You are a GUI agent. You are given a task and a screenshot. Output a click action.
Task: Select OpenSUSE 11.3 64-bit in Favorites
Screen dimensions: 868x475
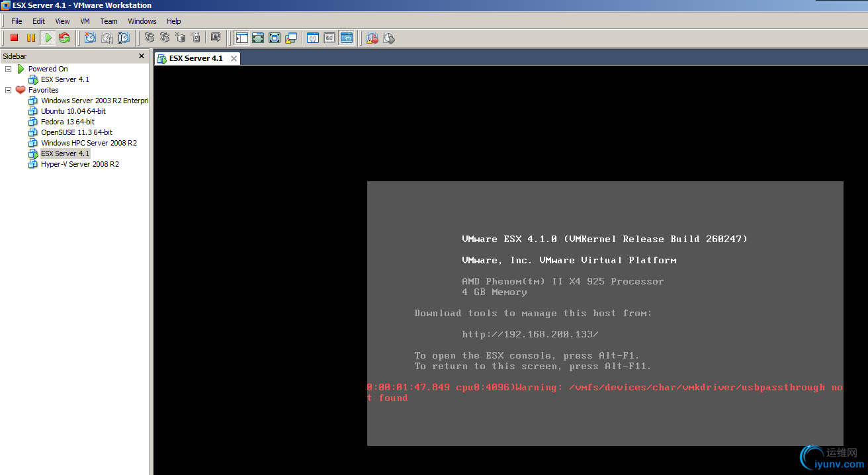76,132
